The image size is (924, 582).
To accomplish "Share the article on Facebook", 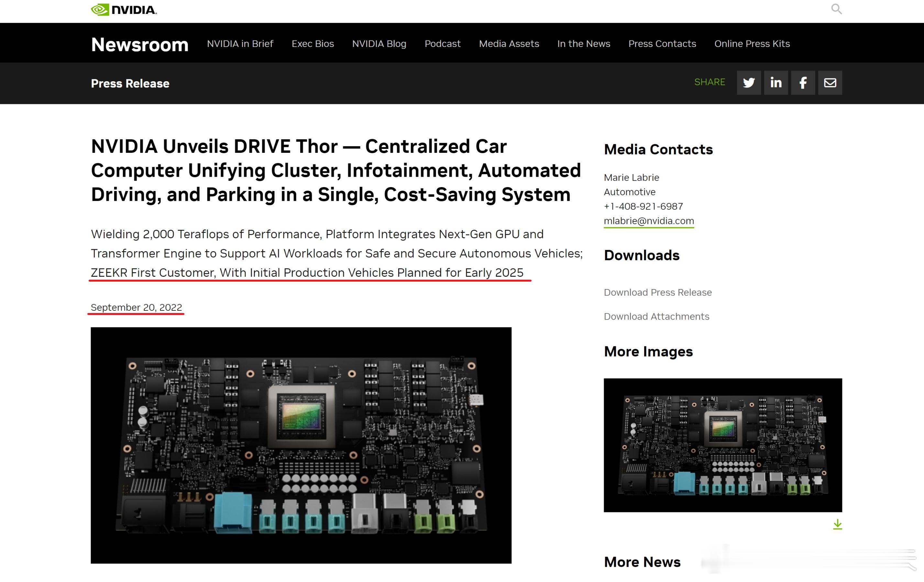I will 803,83.
